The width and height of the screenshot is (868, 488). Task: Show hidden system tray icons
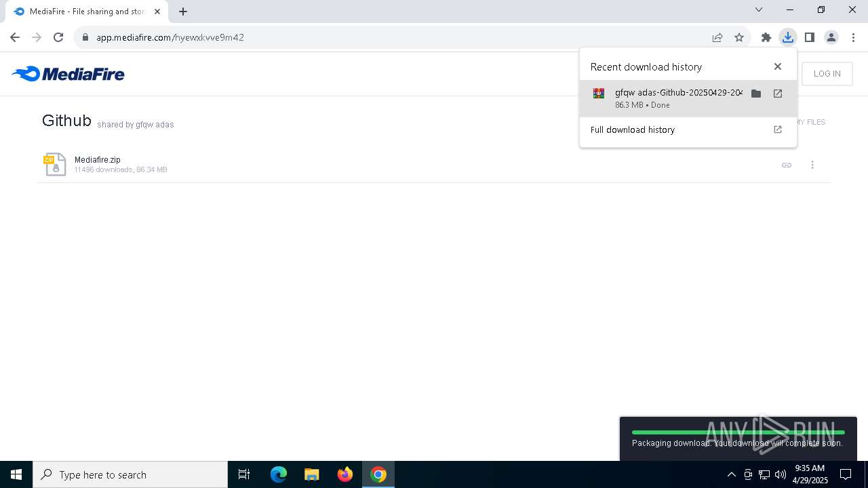point(731,474)
